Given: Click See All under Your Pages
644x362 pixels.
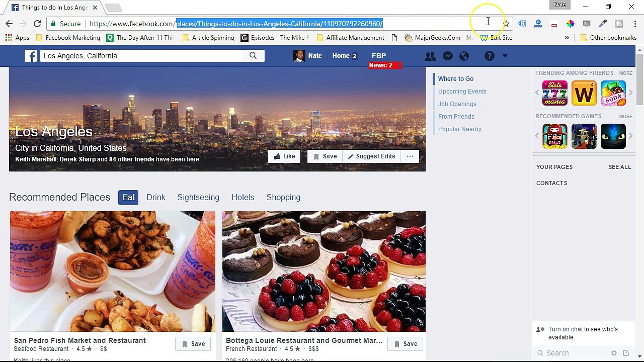Looking at the screenshot, I should point(620,167).
